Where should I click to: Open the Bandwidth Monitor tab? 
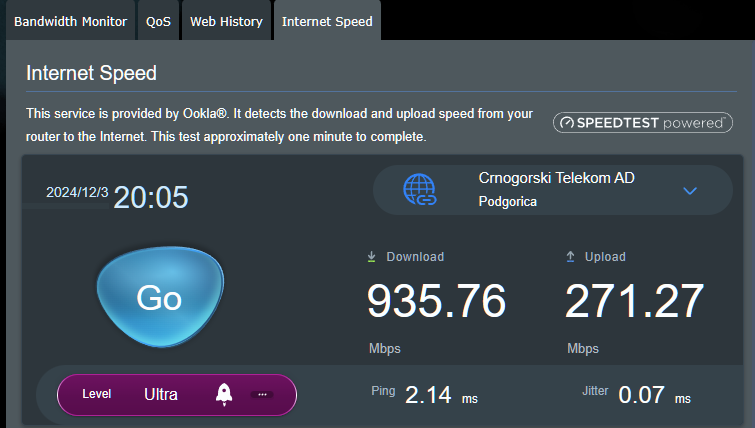[70, 21]
